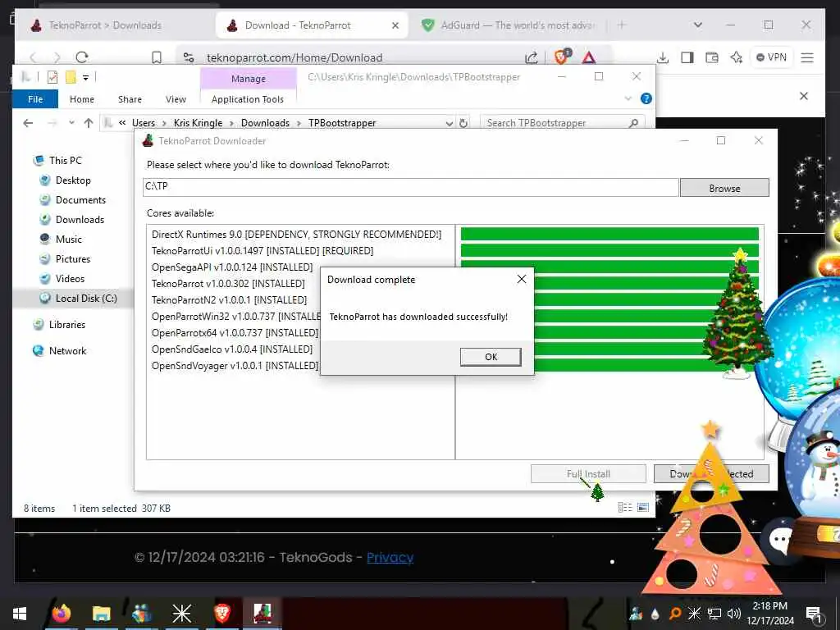Open the Share ribbon tab in Explorer

coord(130,99)
